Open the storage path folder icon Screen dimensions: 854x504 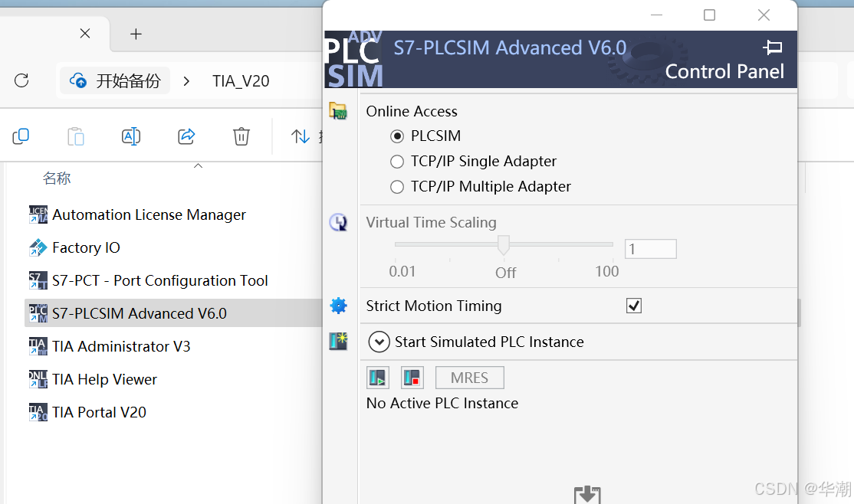pyautogui.click(x=338, y=110)
